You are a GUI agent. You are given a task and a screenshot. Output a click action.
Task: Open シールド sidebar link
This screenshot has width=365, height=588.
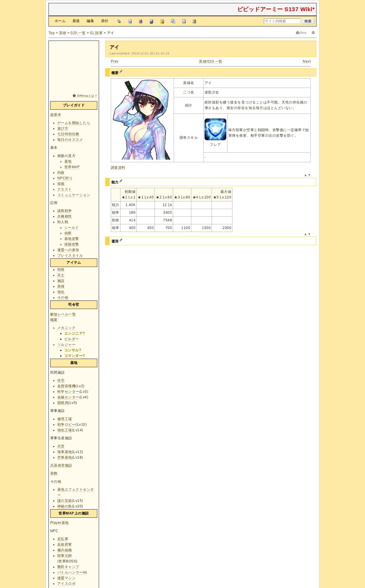[x=71, y=228]
